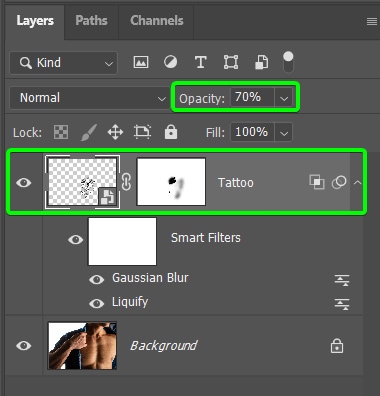Viewport: 380px width, 396px height.
Task: Lock position move icon
Action: click(115, 132)
